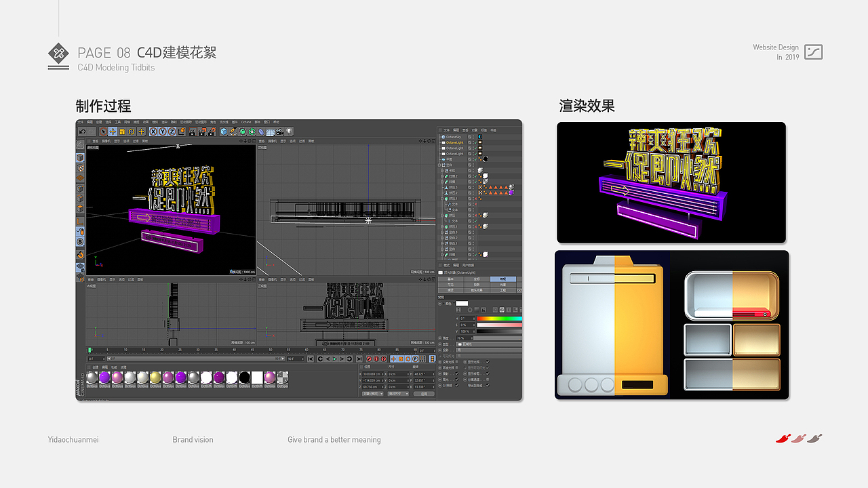
Task: Toggle the 分离通道 checkbox
Action: coord(488,380)
